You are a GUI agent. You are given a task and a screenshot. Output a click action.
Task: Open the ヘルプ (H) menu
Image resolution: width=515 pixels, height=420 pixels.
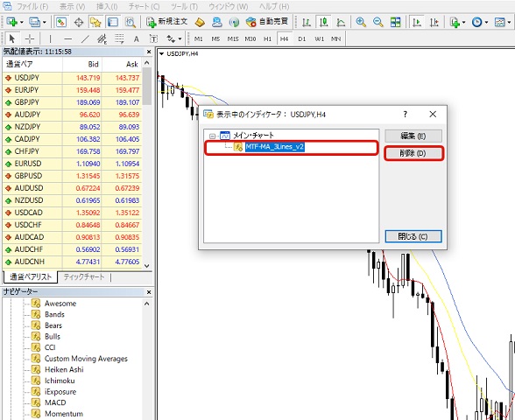point(274,6)
